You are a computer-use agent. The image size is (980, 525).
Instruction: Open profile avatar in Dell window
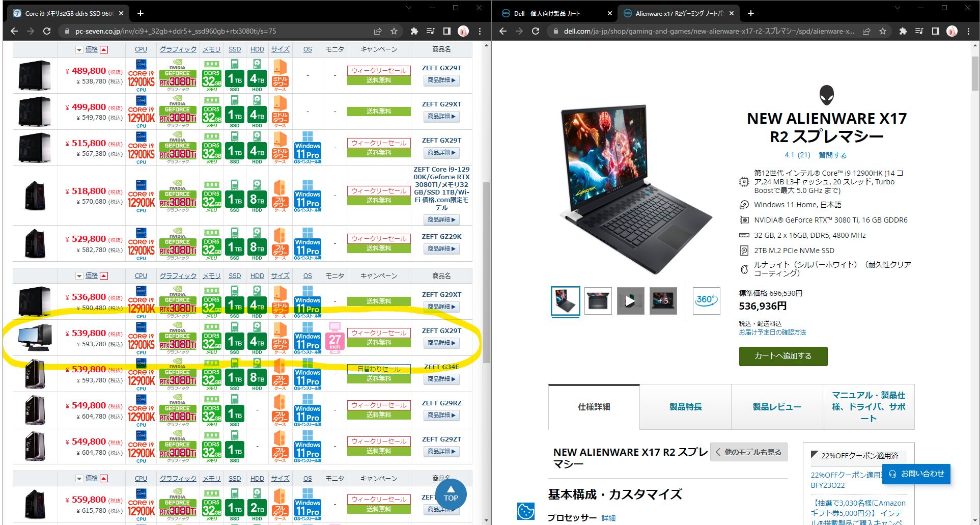point(952,31)
